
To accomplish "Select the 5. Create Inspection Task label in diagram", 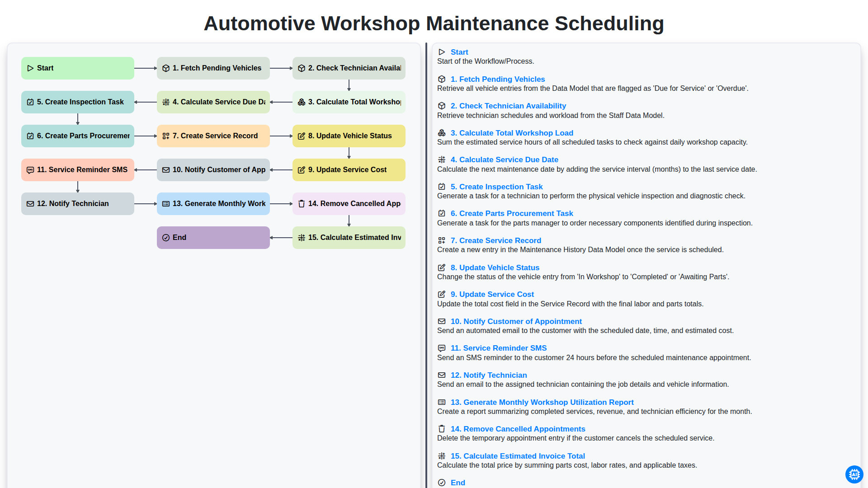I will 80,102.
